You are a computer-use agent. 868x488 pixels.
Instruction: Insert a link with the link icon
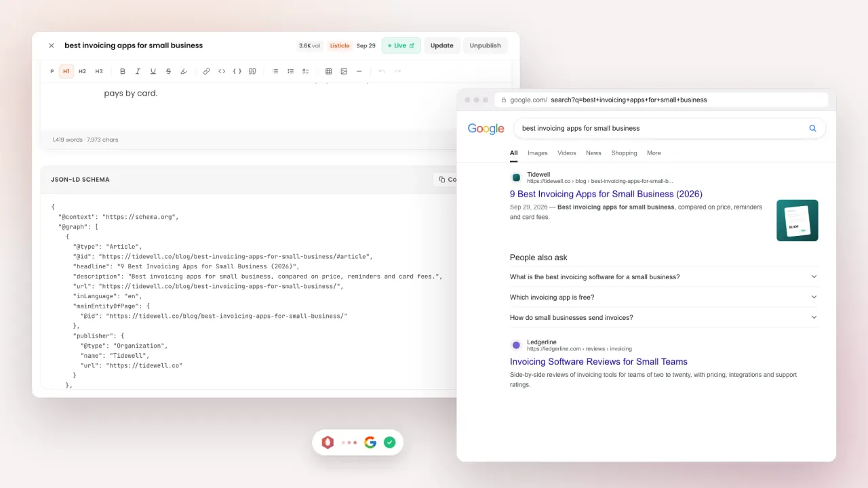(207, 71)
